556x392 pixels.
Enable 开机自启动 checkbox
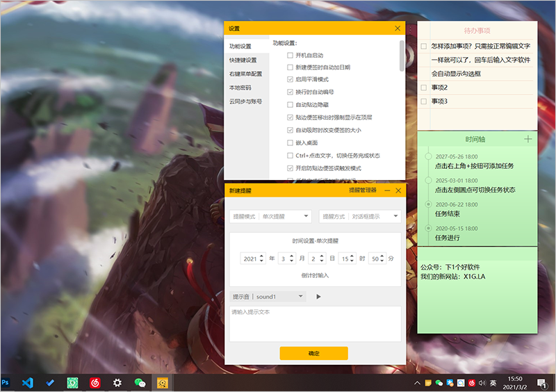pos(290,55)
